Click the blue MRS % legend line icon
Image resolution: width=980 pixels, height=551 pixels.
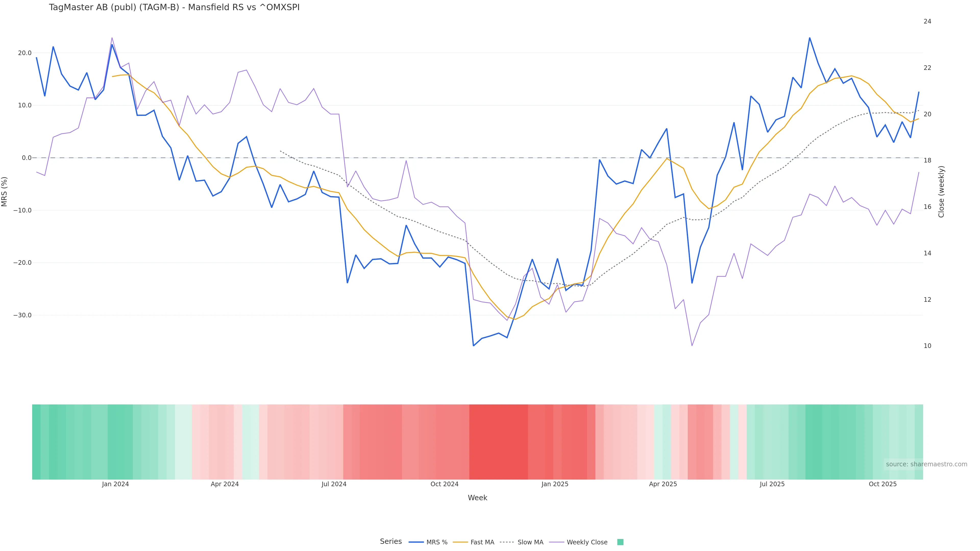point(416,542)
